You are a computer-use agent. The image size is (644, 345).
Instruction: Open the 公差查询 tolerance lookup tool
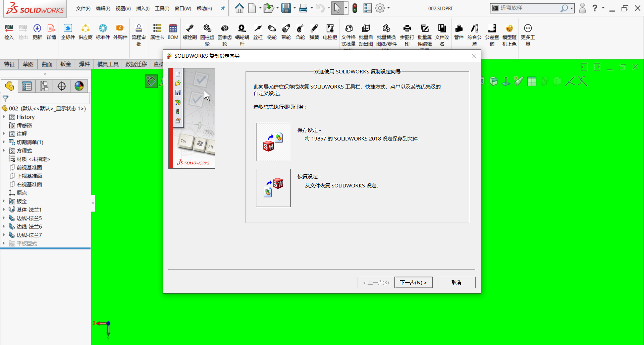[492, 35]
